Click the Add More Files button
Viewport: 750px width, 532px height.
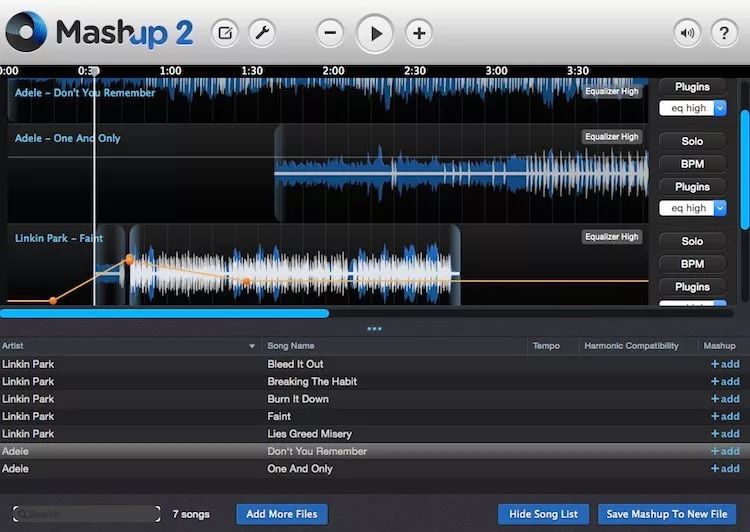[282, 514]
